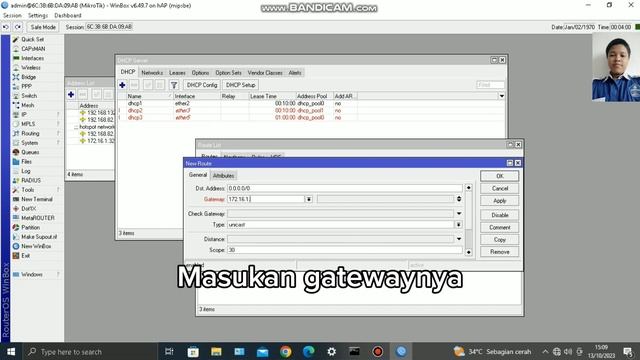Open Interfaces in sidebar
Screen dimensions: 640x360
click(x=32, y=58)
